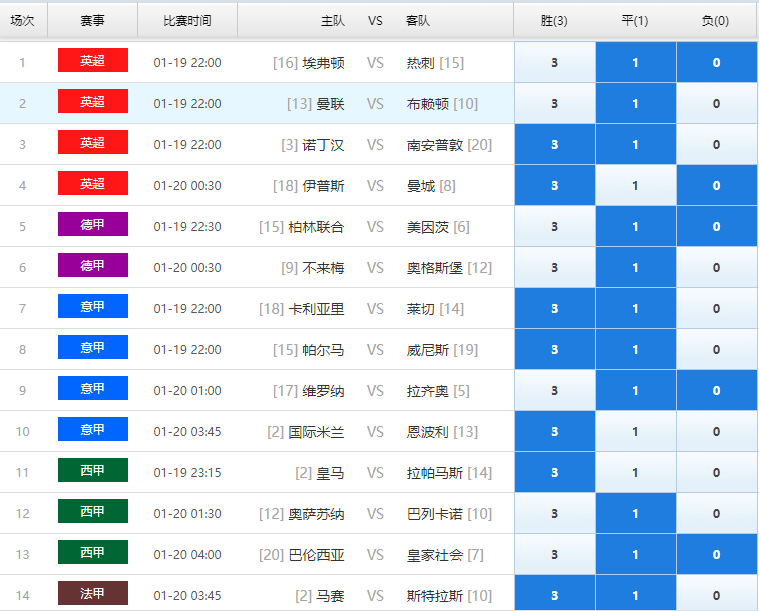Open home team 皇马
759x611 pixels.
tap(330, 473)
